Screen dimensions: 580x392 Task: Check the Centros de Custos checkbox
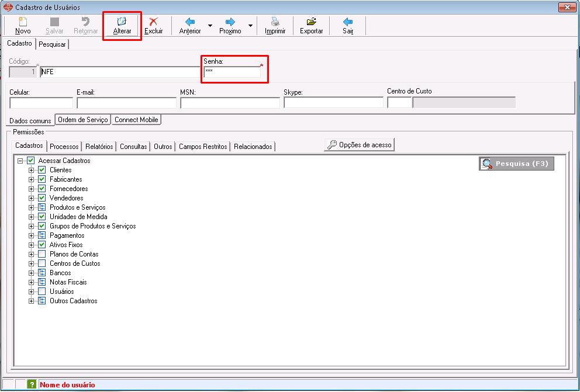[42, 263]
